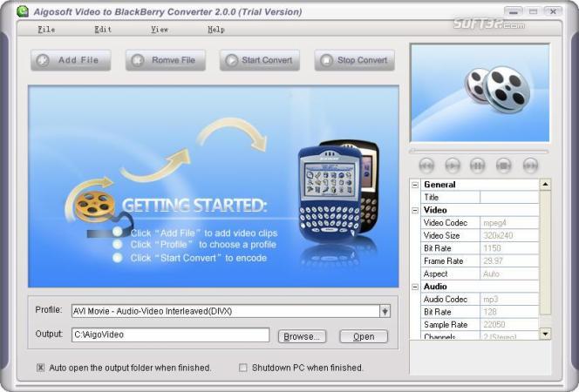
Task: Open the File menu
Action: (x=46, y=30)
